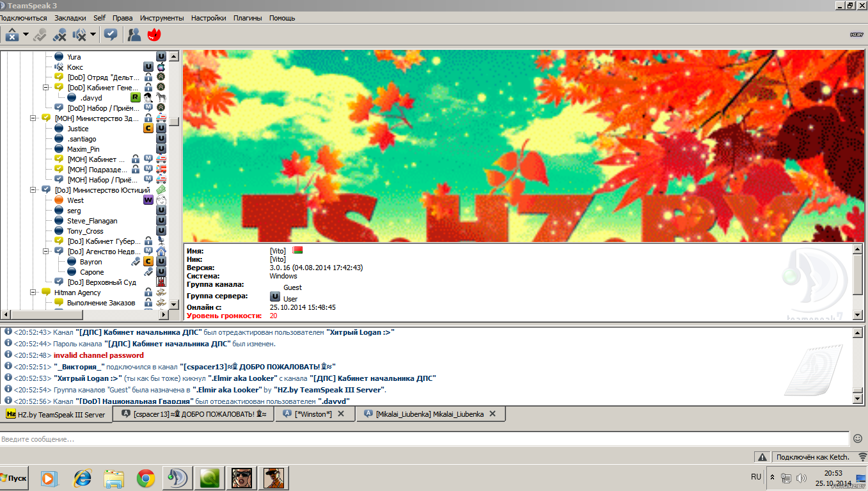Open contacts list toolbar icon
Screen dimensions: 868x491
point(134,35)
